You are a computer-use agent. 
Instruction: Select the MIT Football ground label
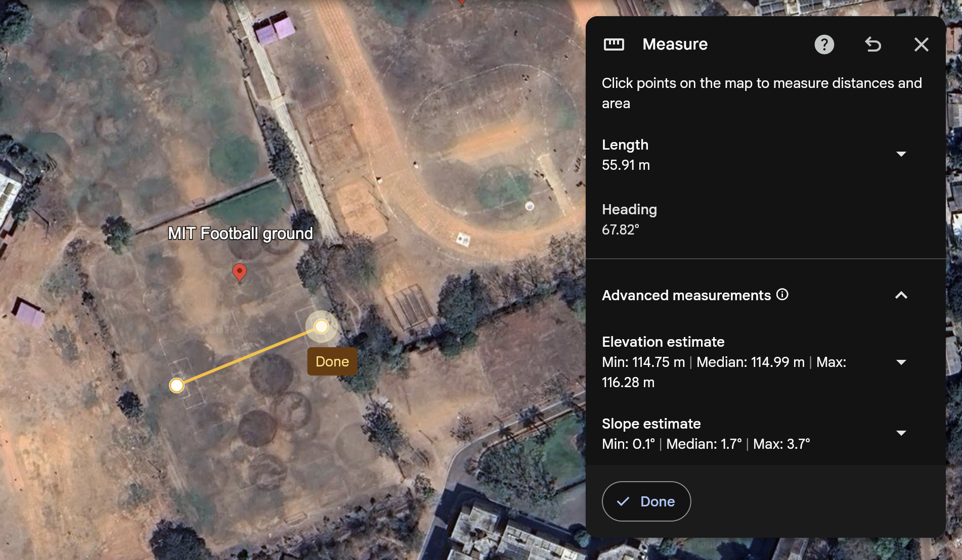coord(240,234)
